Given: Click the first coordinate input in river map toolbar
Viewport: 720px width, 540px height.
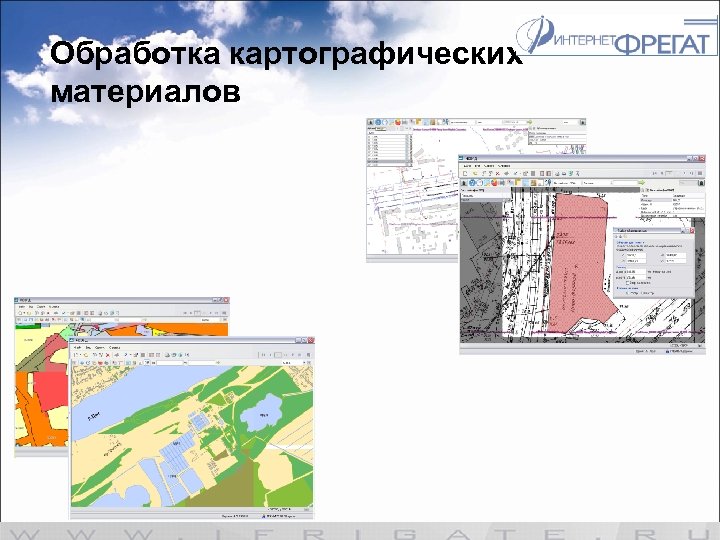Looking at the screenshot, I should pyautogui.click(x=170, y=363).
